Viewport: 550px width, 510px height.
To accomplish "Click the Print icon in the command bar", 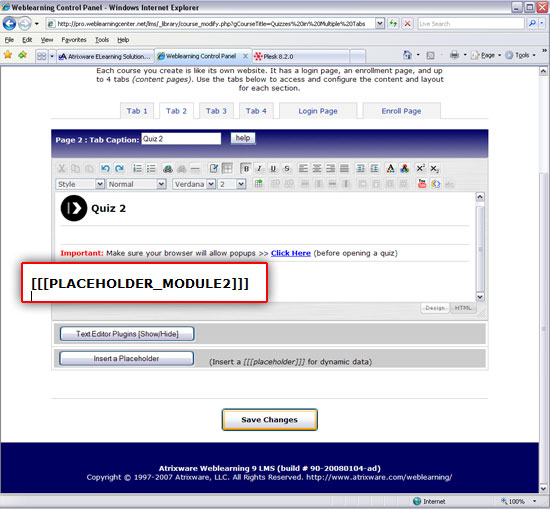I will pyautogui.click(x=454, y=55).
